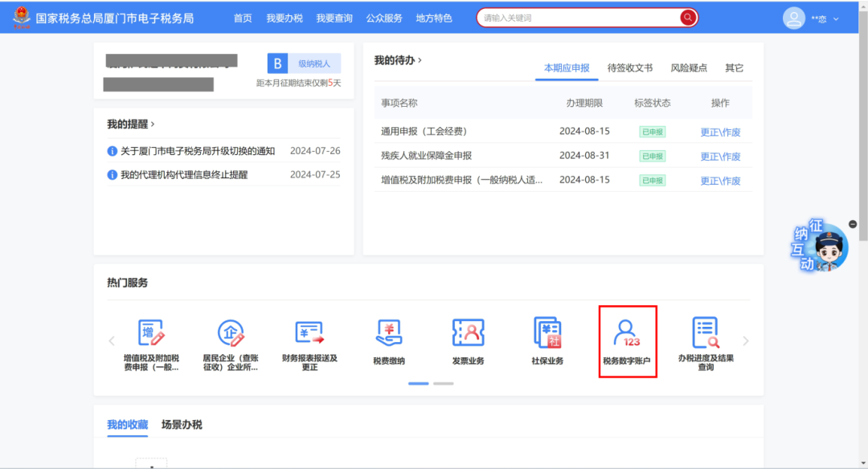Open the 发票业务 invoice icon
The width and height of the screenshot is (868, 469).
(468, 332)
